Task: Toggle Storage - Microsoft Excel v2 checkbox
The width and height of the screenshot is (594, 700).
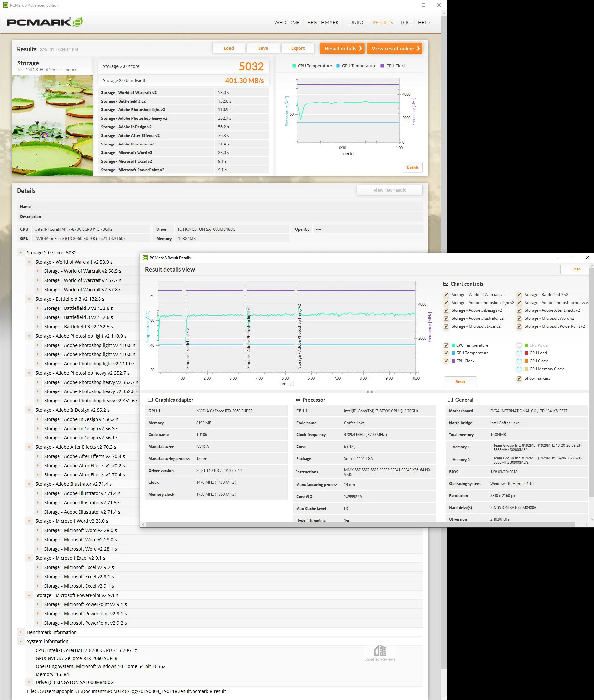Action: (x=446, y=326)
